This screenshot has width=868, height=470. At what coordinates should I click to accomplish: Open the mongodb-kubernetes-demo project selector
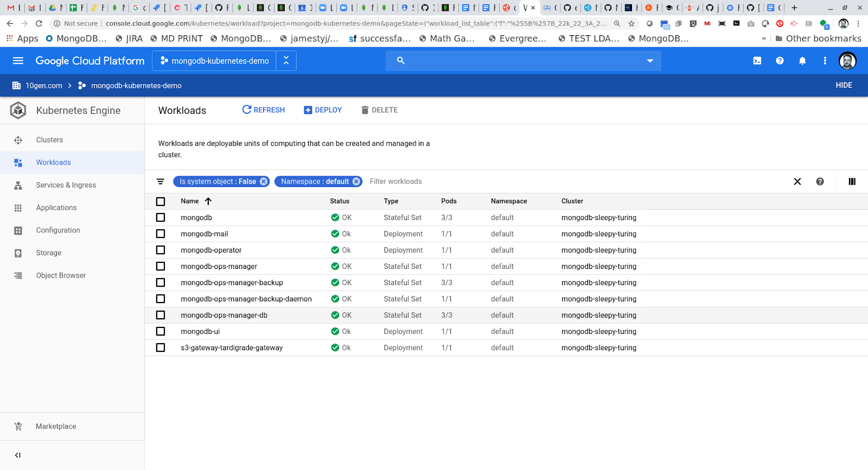(215, 61)
